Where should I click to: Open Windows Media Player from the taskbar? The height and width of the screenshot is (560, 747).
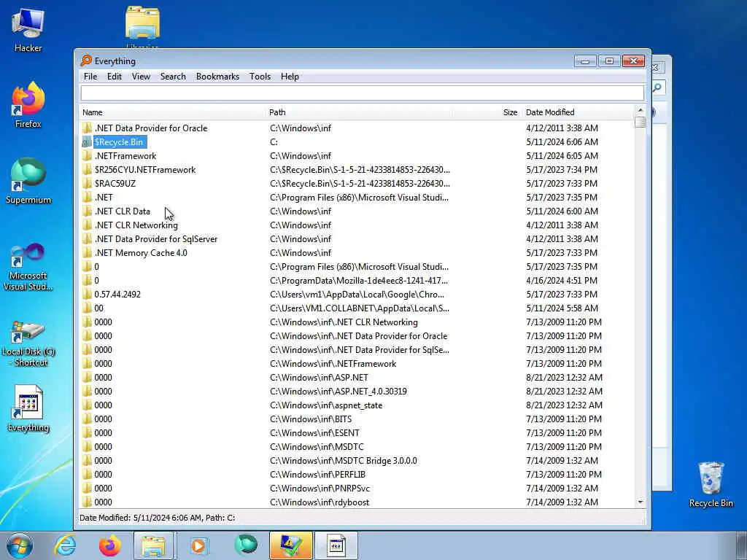click(x=198, y=545)
